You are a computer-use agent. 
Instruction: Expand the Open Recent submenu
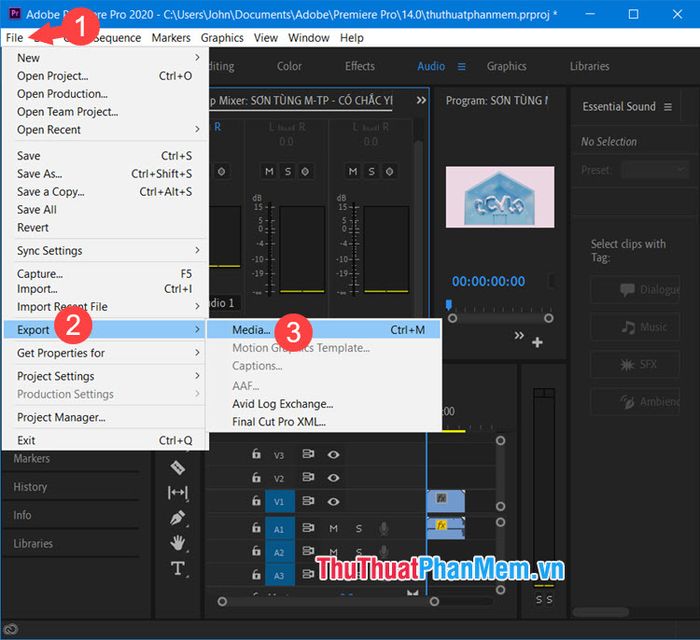coord(106,129)
